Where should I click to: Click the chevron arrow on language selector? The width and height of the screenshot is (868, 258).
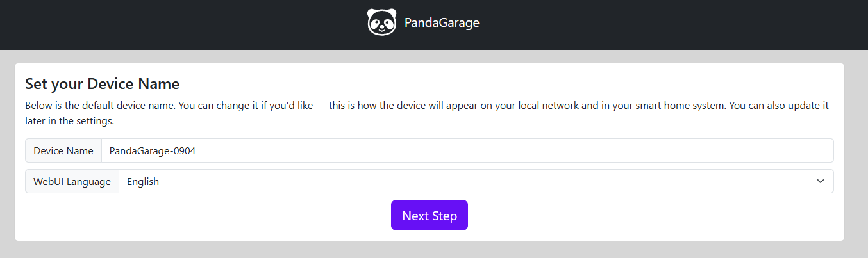tap(821, 181)
